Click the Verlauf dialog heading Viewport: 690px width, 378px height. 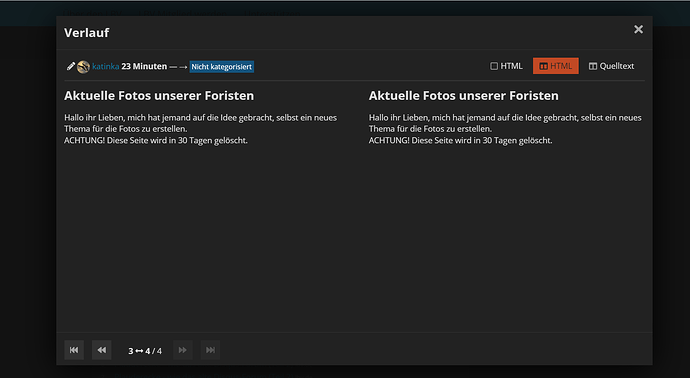[x=87, y=33]
